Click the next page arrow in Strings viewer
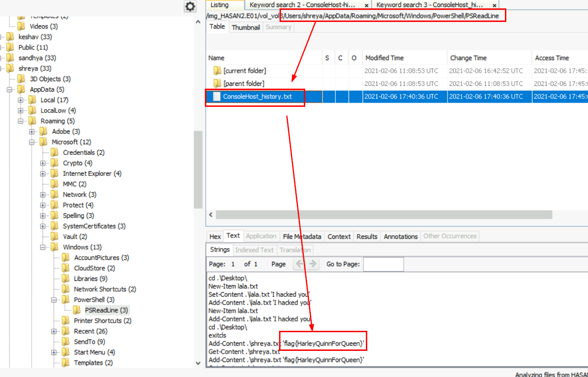Screen dimensions: 588x377 tap(313, 264)
